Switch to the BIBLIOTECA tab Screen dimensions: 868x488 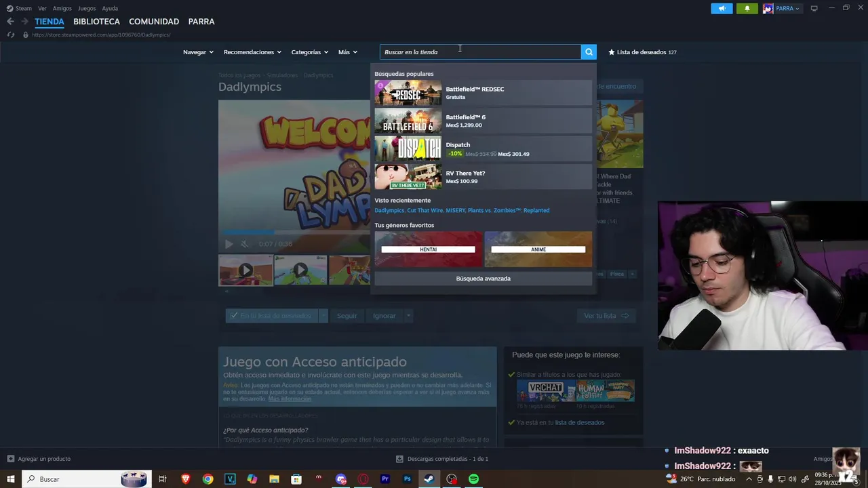point(96,22)
